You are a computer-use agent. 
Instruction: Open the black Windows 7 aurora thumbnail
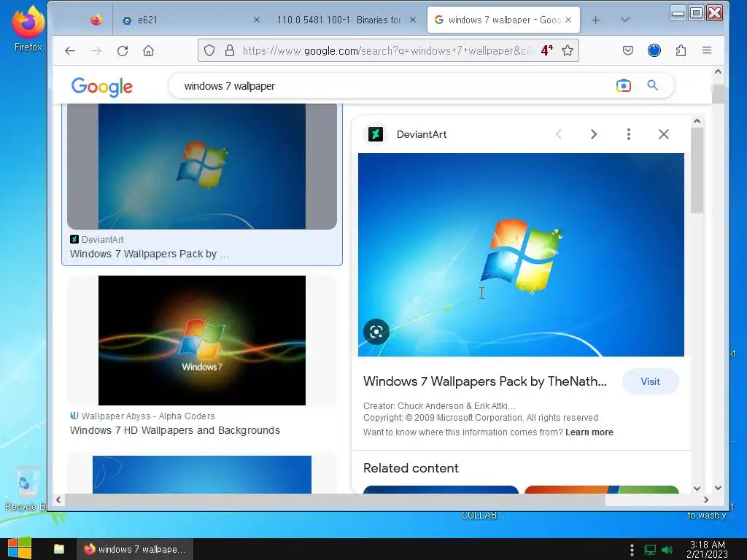tap(202, 341)
